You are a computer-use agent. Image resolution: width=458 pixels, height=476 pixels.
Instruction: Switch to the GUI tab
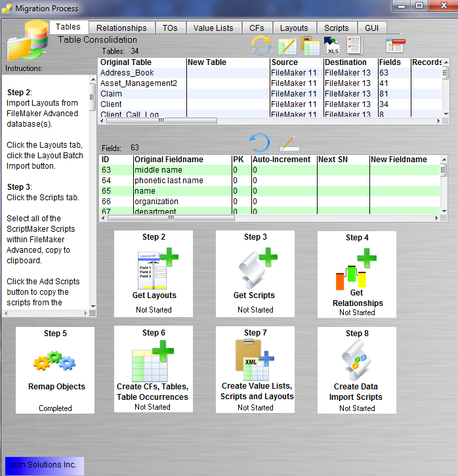[371, 28]
